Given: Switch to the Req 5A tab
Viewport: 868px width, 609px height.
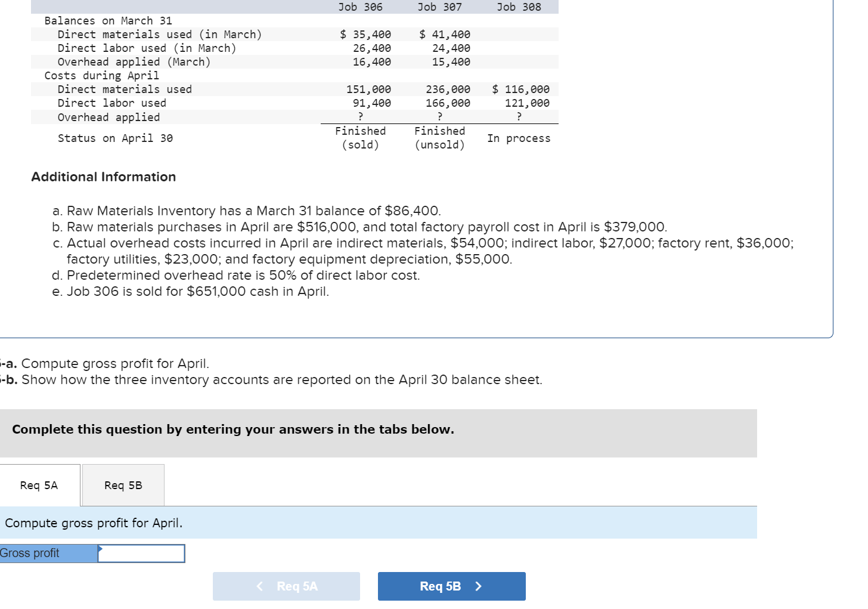Looking at the screenshot, I should (x=38, y=485).
